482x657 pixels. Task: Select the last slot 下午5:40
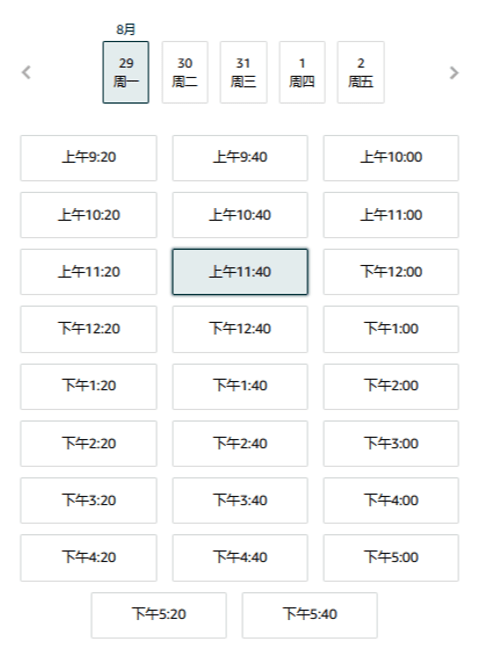[x=310, y=615]
